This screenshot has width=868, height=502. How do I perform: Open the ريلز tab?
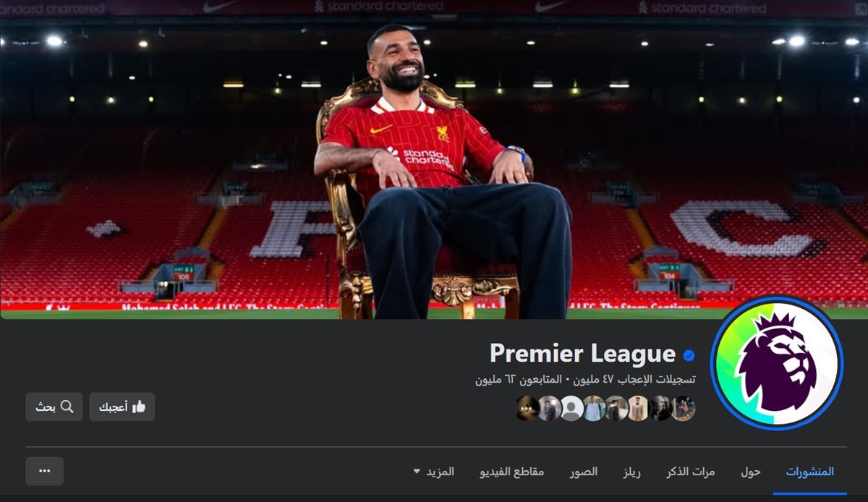tap(633, 471)
